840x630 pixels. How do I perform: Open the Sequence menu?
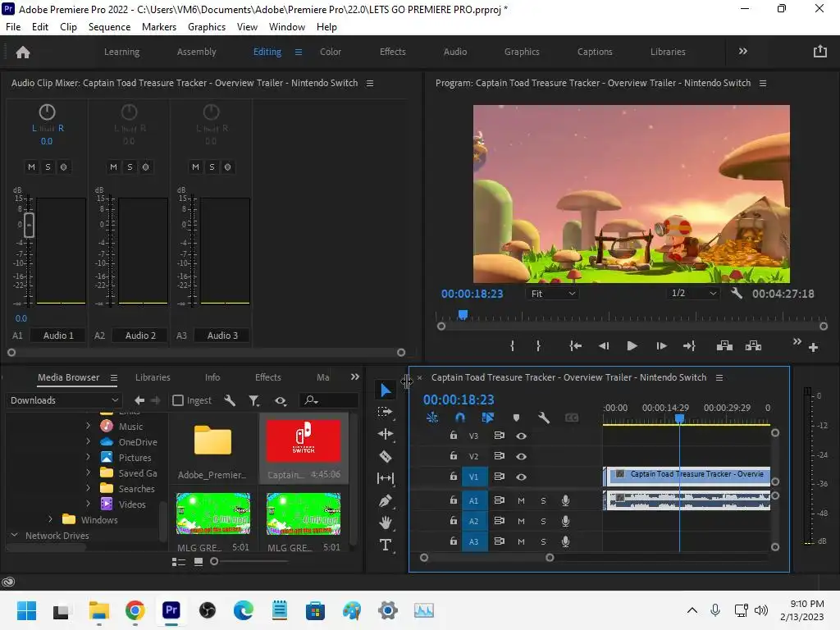109,26
